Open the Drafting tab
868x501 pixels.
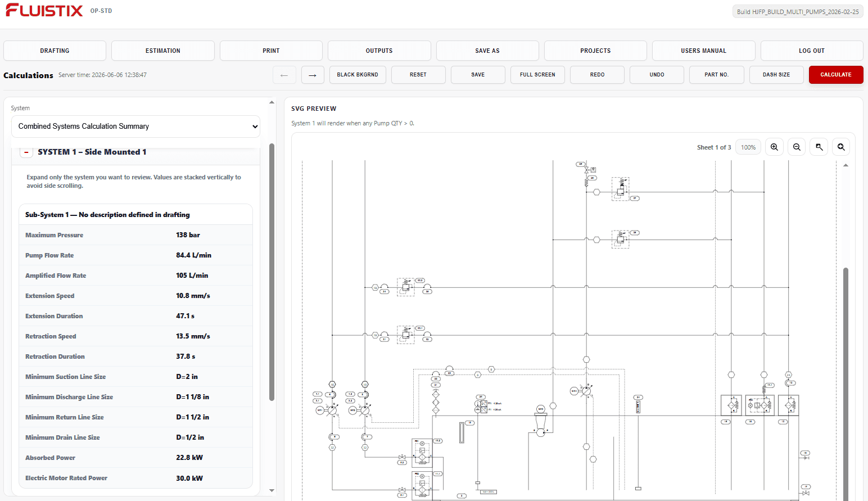(55, 51)
